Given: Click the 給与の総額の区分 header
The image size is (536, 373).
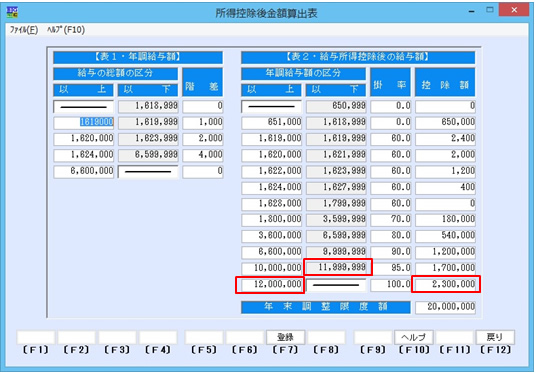Looking at the screenshot, I should click(x=116, y=74).
